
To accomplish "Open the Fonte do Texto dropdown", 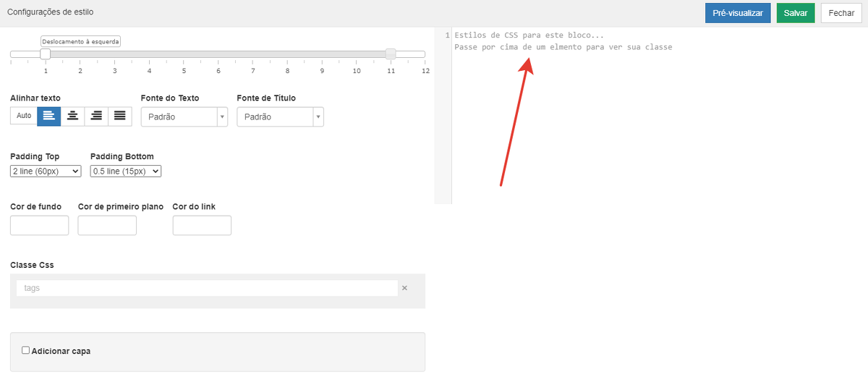I will [x=184, y=117].
